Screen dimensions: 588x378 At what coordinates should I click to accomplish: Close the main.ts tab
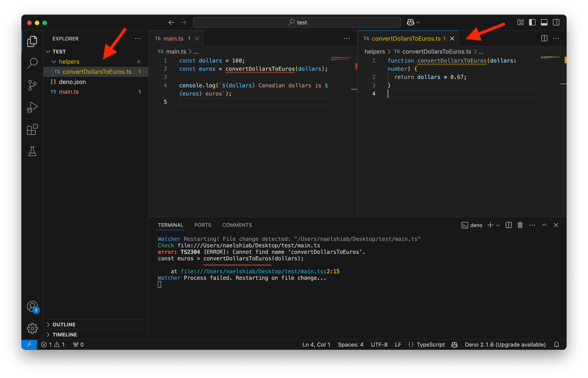[197, 39]
